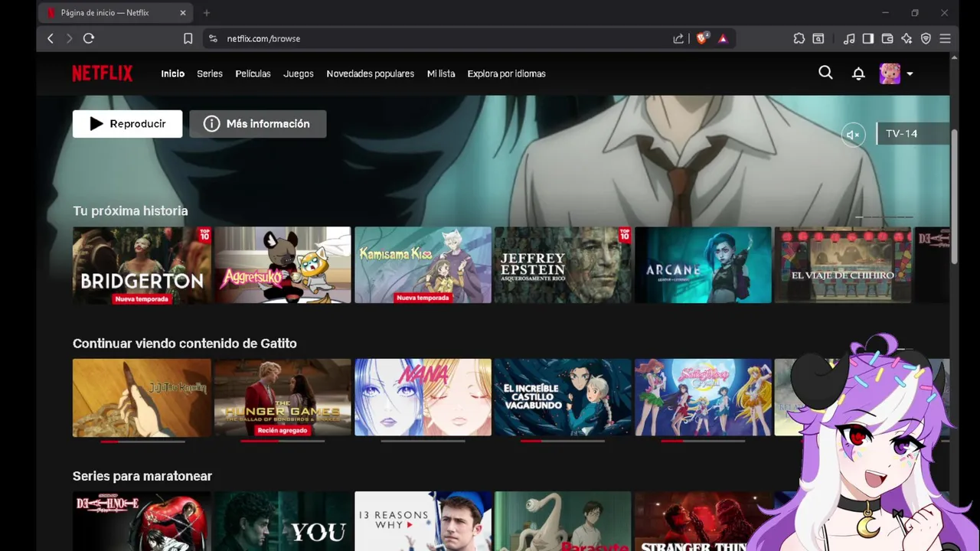Continue watching Sailor Moon Crystal thumbnail
This screenshot has width=980, height=551.
pyautogui.click(x=703, y=397)
